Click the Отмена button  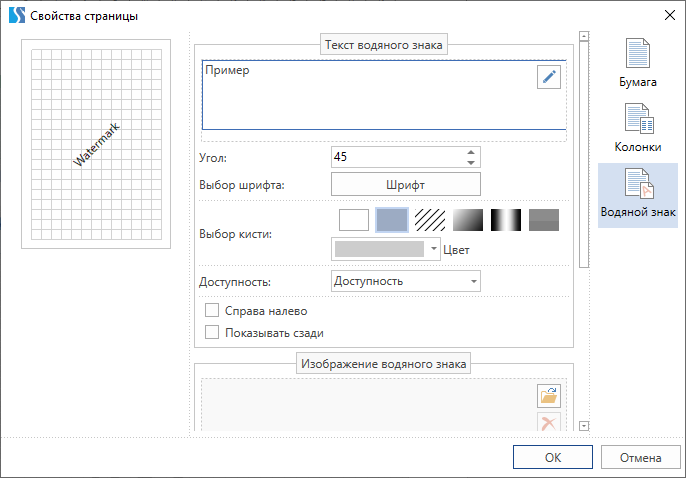point(640,458)
